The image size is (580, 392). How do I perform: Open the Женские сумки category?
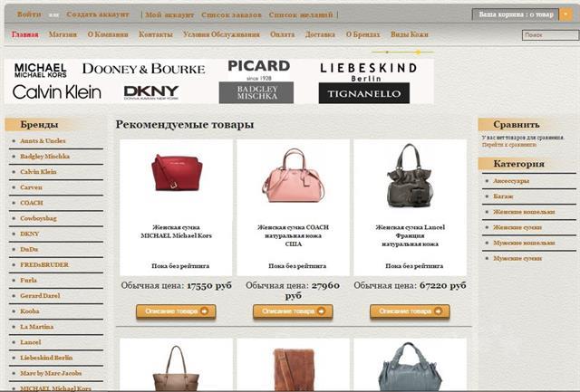click(517, 227)
